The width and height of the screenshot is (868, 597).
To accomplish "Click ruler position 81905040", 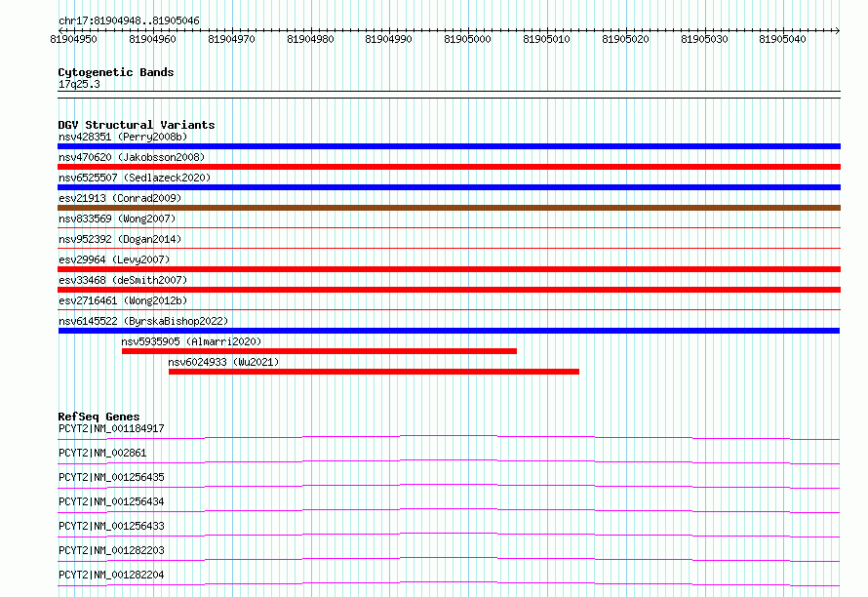I will click(783, 39).
